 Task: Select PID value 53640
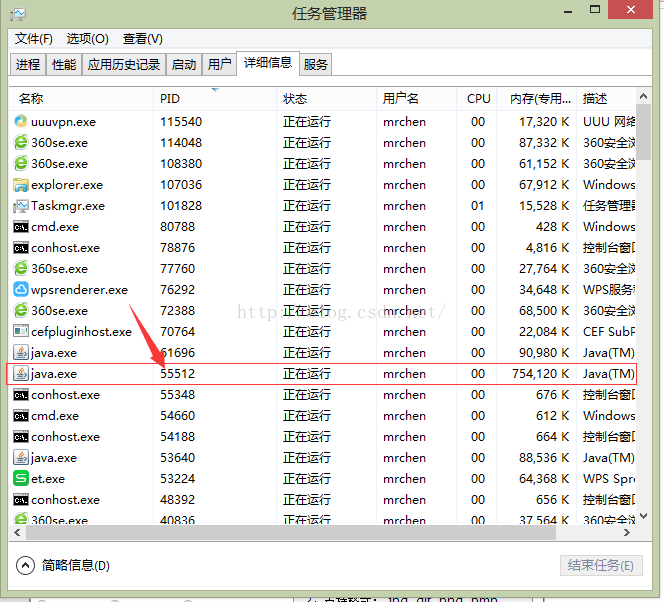pyautogui.click(x=177, y=458)
